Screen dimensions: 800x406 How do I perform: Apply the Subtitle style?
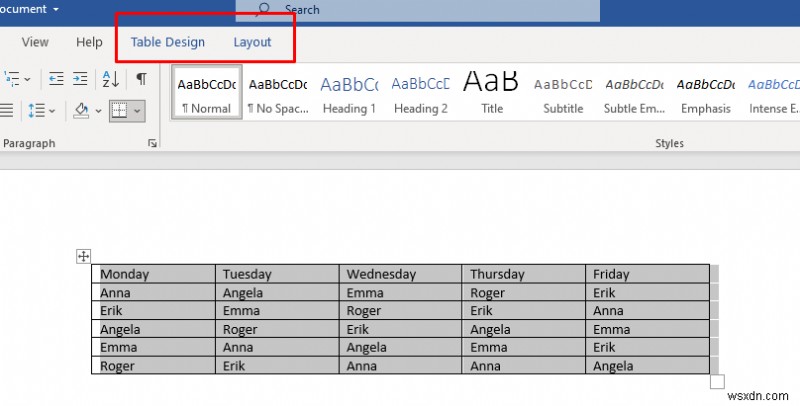coord(563,93)
